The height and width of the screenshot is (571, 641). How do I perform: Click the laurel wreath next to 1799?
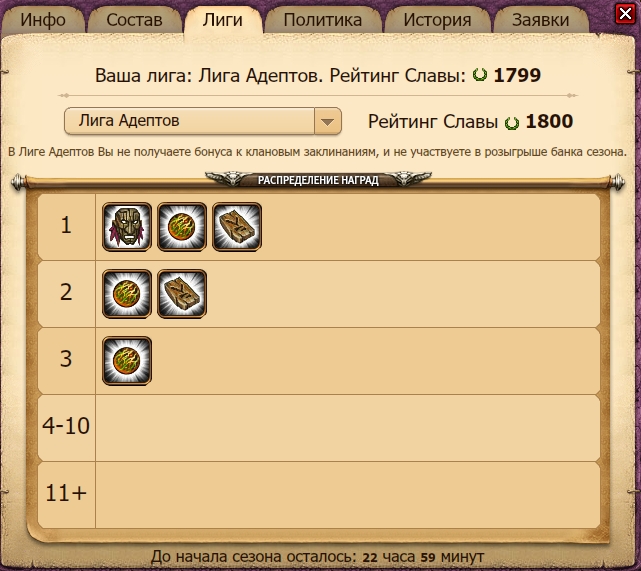click(x=480, y=75)
